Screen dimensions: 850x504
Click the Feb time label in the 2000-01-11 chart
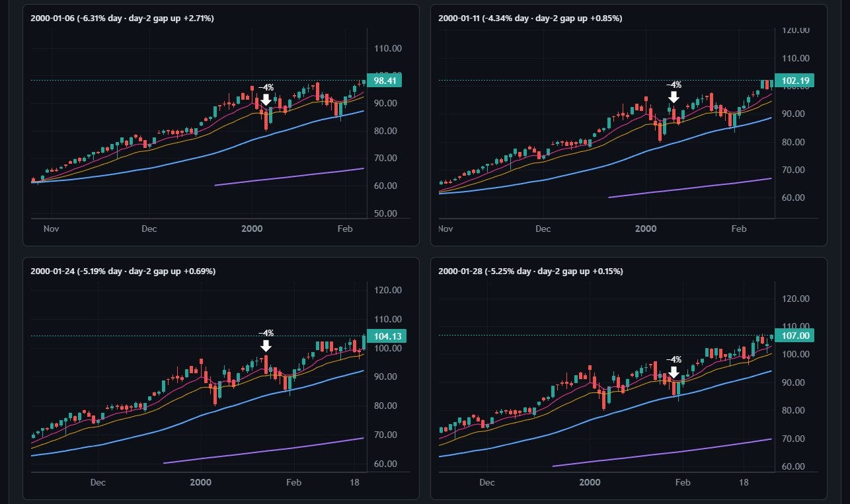[x=739, y=229]
